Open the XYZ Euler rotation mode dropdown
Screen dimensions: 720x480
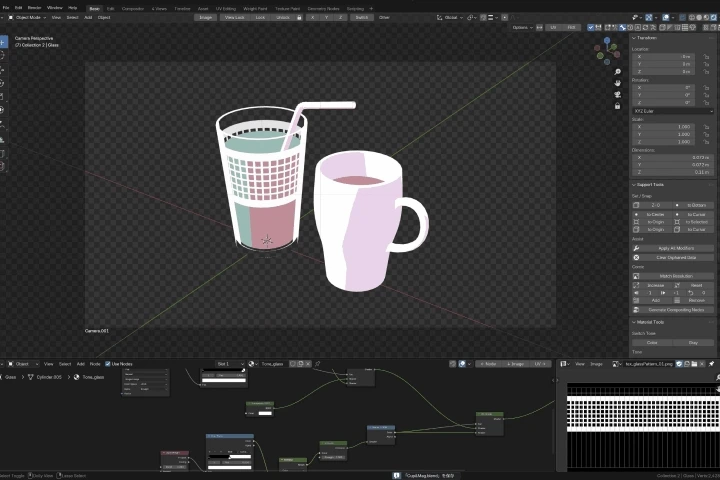(673, 111)
